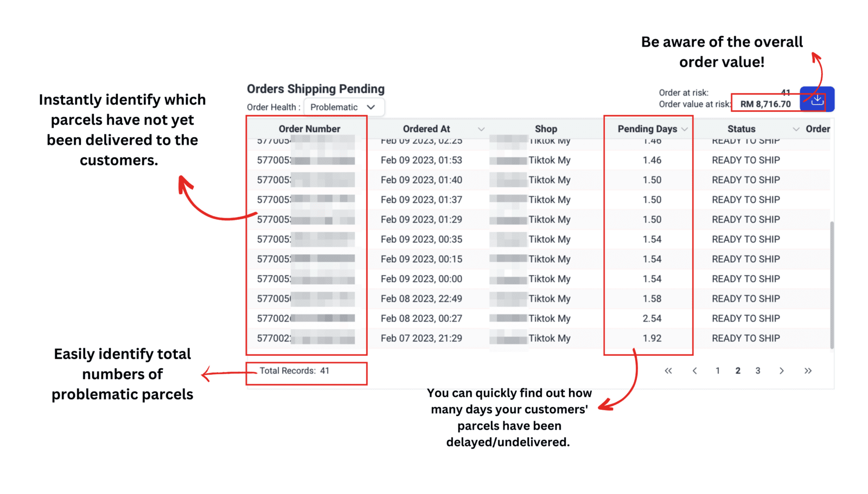This screenshot has width=868, height=494.
Task: Select the order row with 2.54 pending days
Action: [x=538, y=318]
